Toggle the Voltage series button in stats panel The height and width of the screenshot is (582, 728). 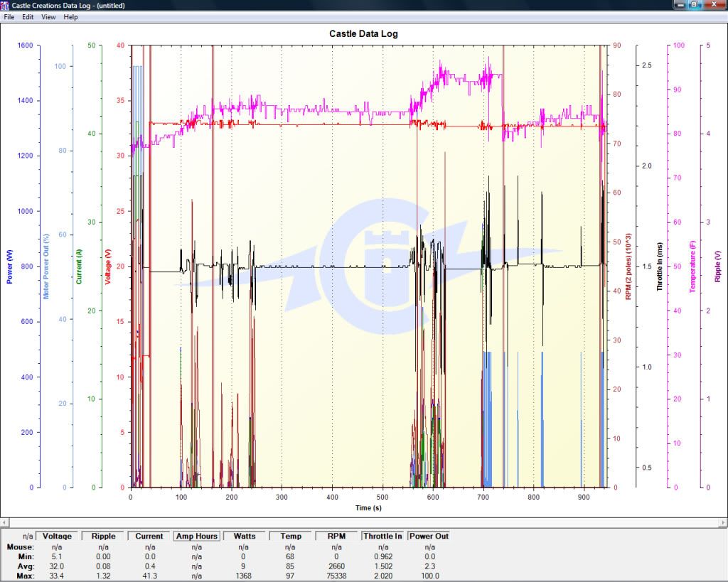point(58,536)
